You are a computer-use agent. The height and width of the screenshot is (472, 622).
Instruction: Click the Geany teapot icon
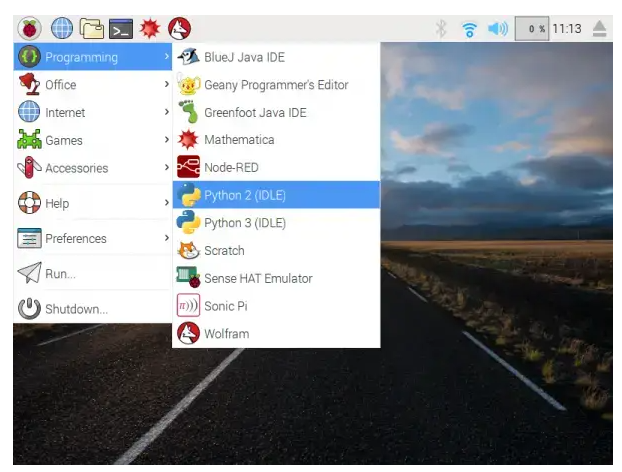click(x=188, y=84)
